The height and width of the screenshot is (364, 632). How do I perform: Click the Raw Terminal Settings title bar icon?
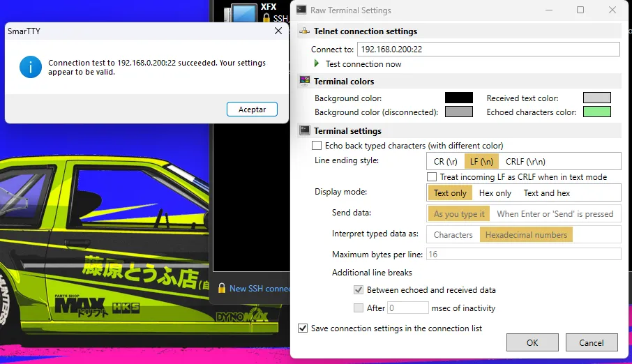[301, 10]
